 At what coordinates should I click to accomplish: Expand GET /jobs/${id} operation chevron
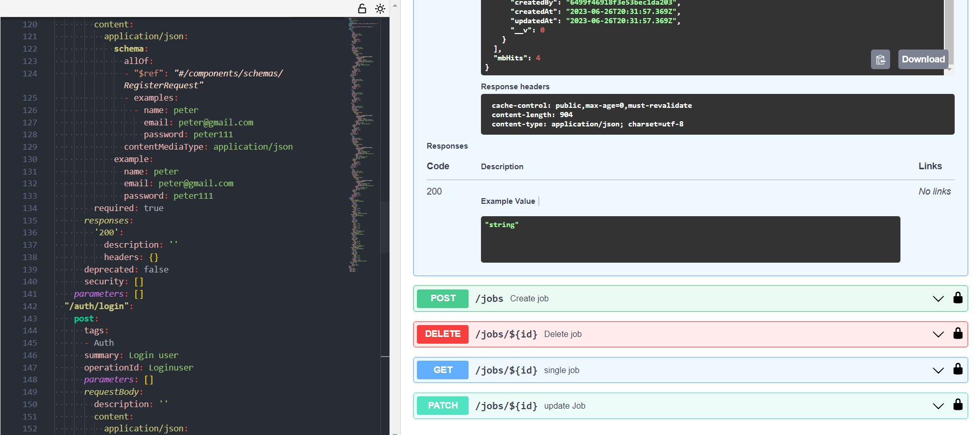[x=938, y=370]
